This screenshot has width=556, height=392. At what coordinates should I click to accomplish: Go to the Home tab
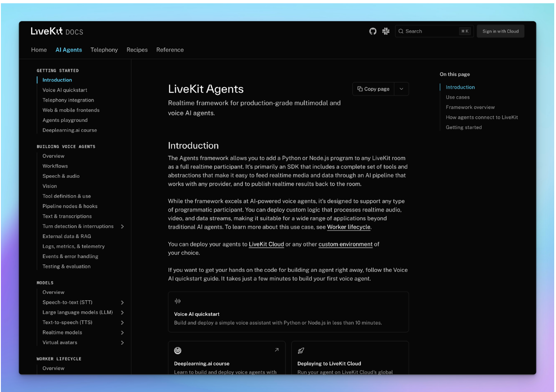coord(39,50)
